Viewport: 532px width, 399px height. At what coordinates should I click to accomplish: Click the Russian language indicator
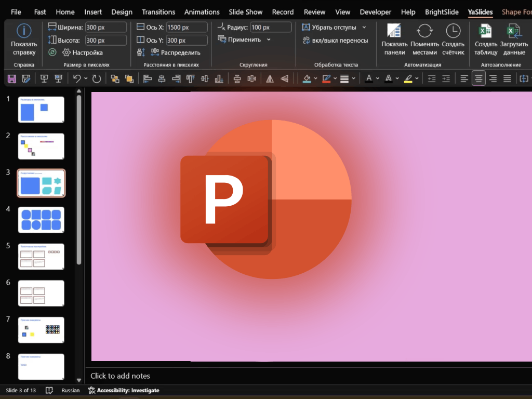71,391
